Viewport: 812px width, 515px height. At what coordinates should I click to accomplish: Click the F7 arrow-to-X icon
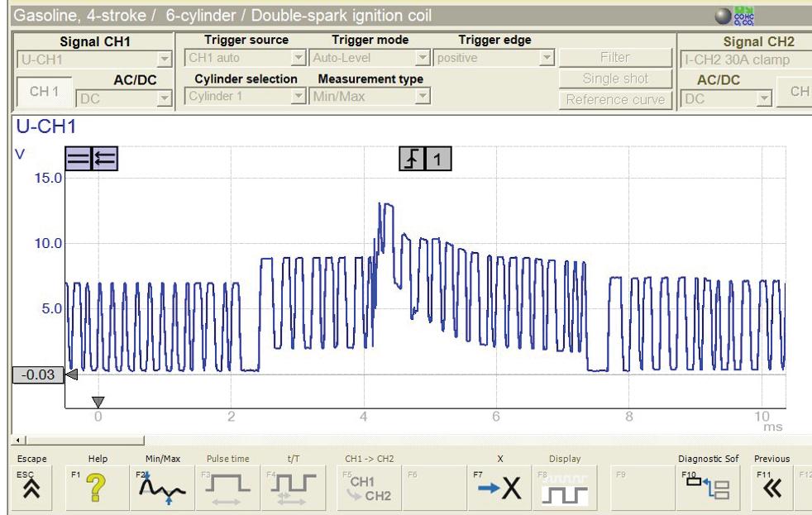click(499, 487)
